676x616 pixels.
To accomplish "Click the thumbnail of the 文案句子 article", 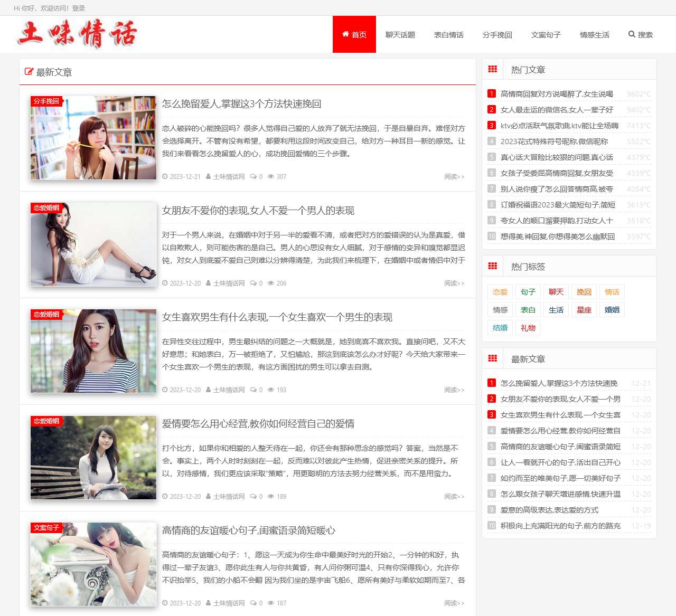I will [93, 564].
